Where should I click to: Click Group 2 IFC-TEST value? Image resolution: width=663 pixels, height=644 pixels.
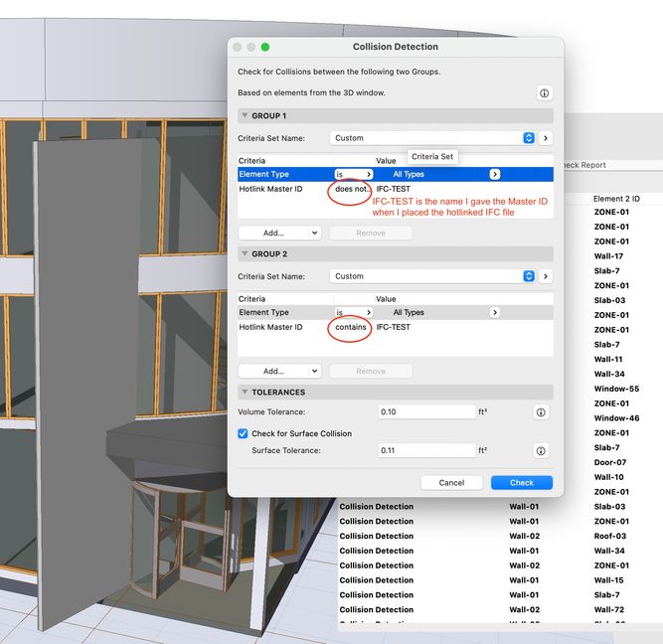click(x=394, y=327)
